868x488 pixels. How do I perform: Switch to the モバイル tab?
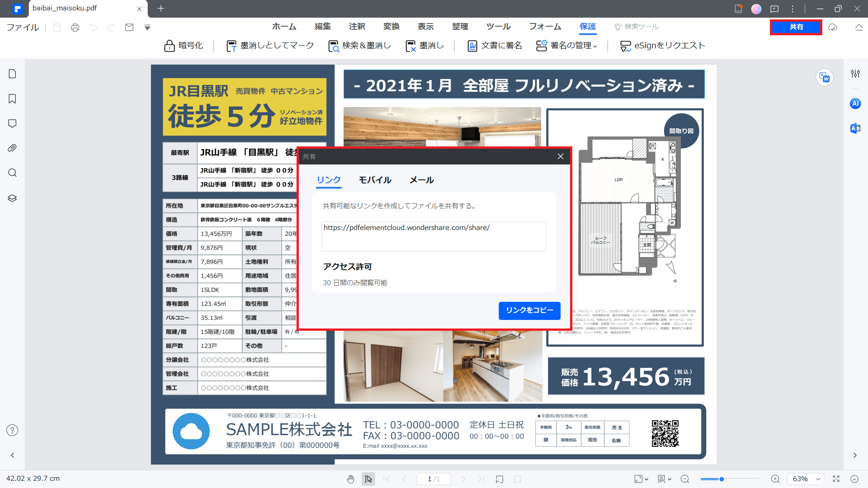pos(374,180)
